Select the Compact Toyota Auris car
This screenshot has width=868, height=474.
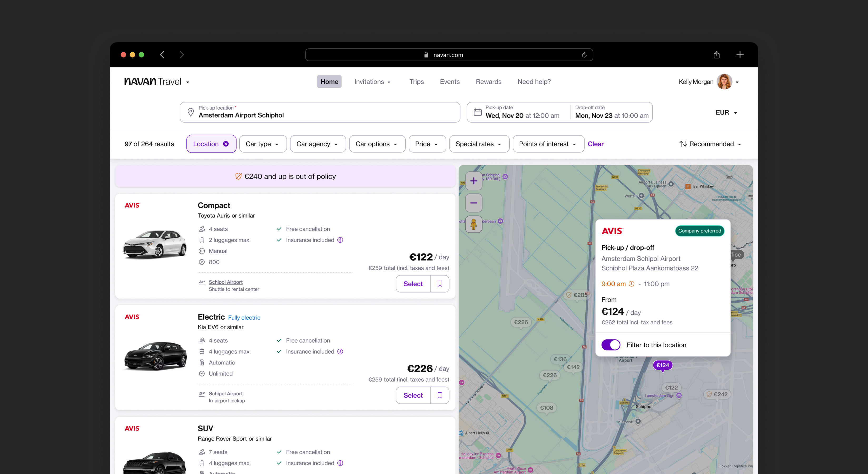tap(413, 284)
